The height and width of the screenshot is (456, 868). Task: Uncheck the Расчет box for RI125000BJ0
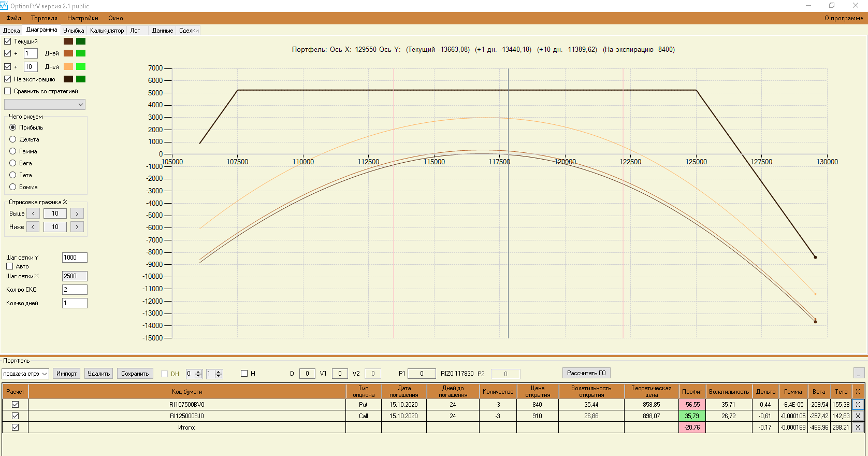pos(15,416)
